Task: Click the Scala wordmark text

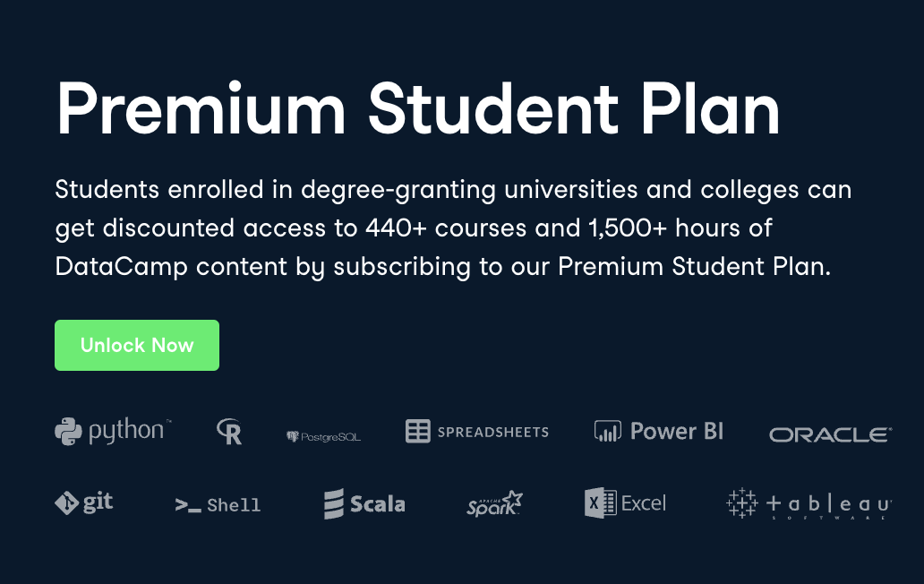Action: [x=378, y=504]
